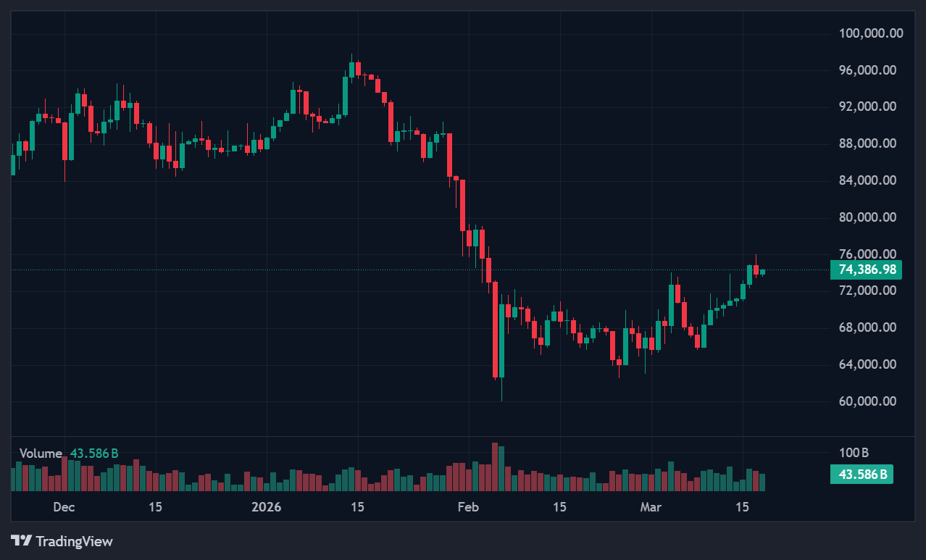This screenshot has height=560, width=926.
Task: Select the Volume indicator legend label
Action: [41, 454]
